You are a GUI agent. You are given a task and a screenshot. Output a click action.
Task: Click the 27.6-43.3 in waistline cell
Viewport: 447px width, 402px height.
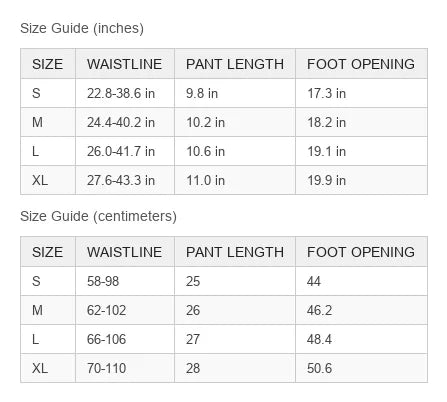125,180
